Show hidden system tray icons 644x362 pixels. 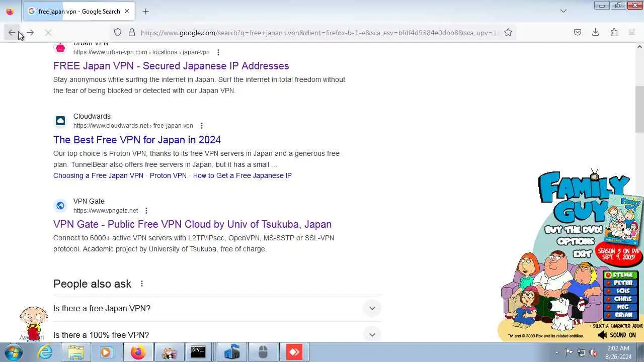click(556, 352)
